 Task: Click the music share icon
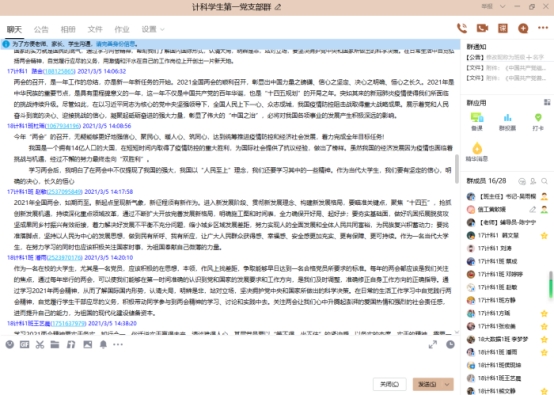(71, 344)
